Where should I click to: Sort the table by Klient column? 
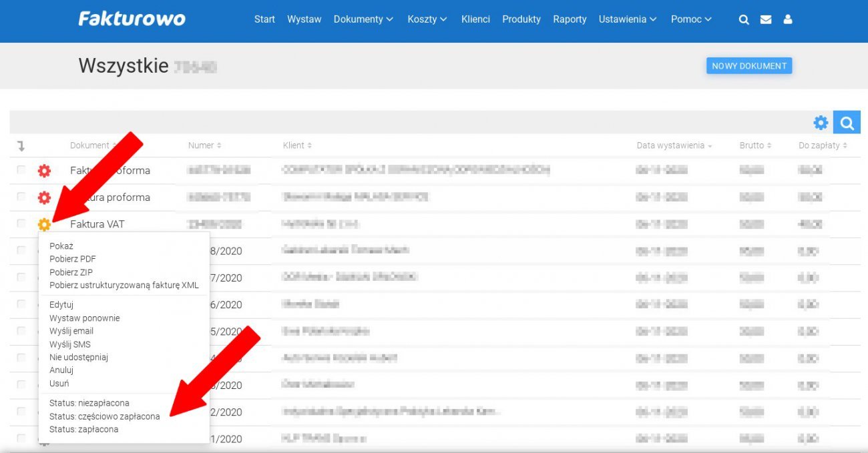[297, 145]
